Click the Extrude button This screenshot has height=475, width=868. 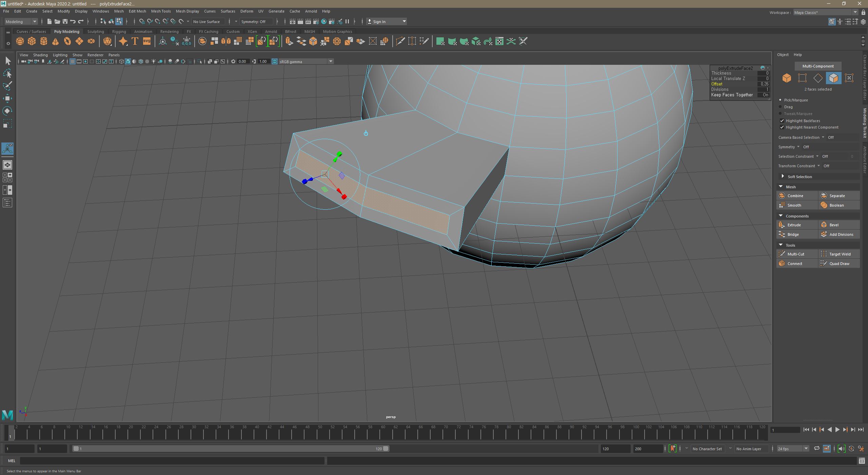[x=794, y=225]
